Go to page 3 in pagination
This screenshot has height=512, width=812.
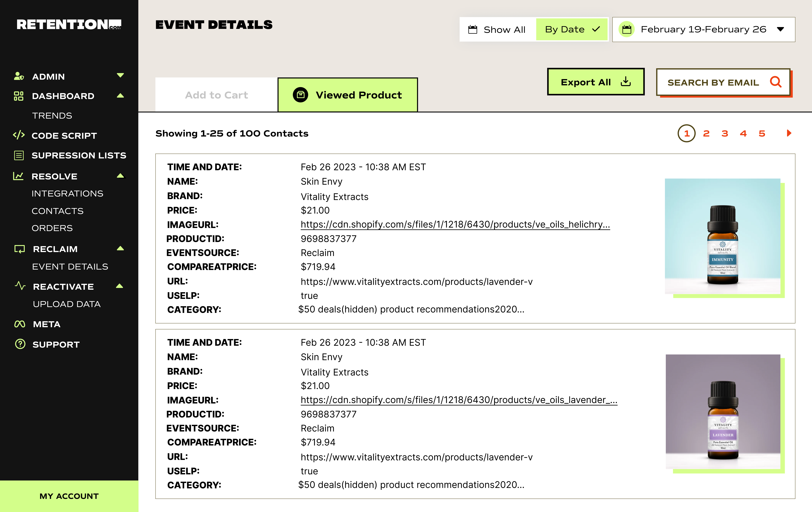coord(725,133)
